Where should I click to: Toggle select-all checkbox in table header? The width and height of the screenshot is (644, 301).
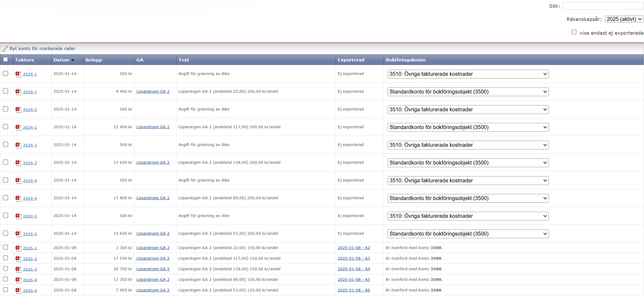pyautogui.click(x=6, y=59)
